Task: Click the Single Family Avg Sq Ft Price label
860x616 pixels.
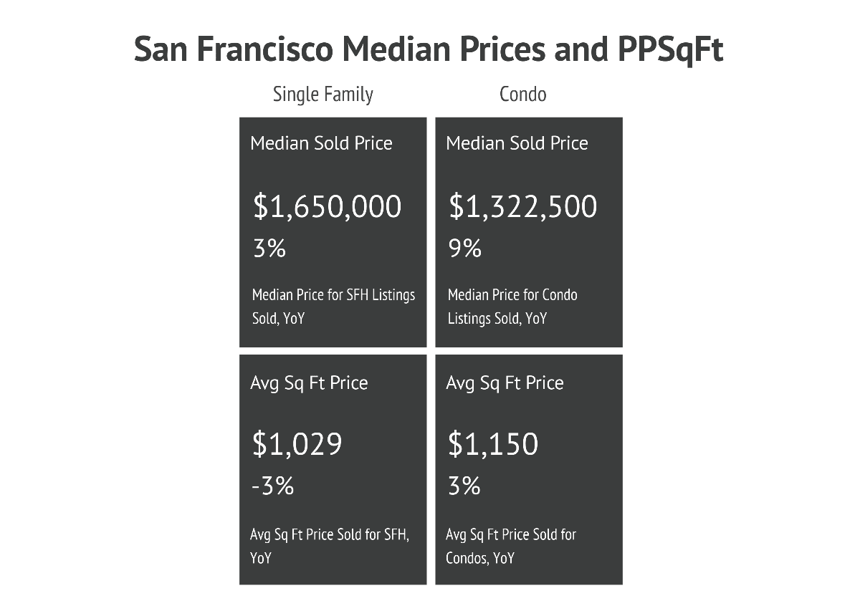Action: click(309, 382)
